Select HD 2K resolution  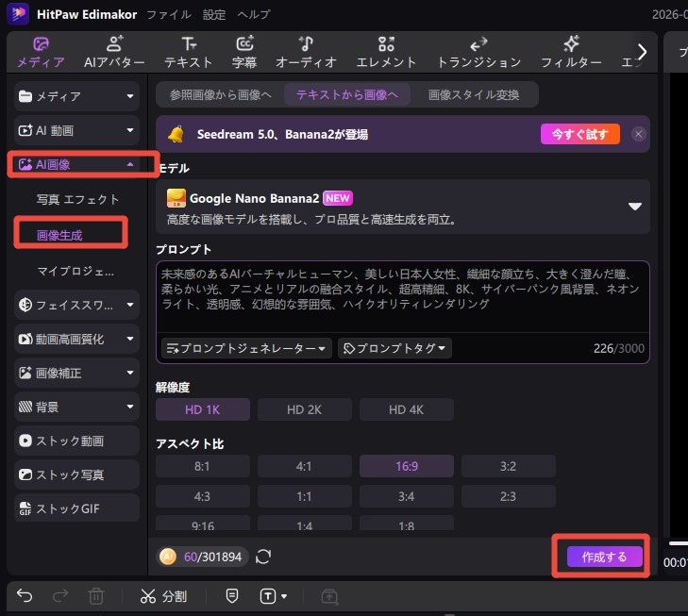coord(305,409)
